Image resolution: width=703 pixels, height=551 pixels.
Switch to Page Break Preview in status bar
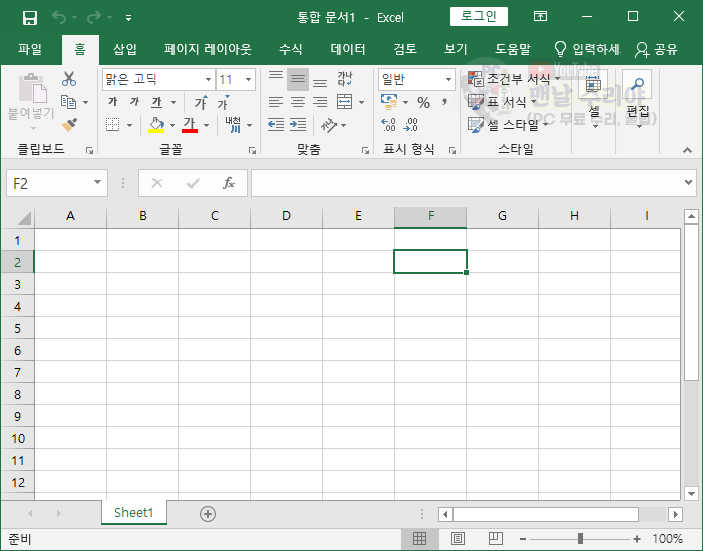[x=496, y=538]
